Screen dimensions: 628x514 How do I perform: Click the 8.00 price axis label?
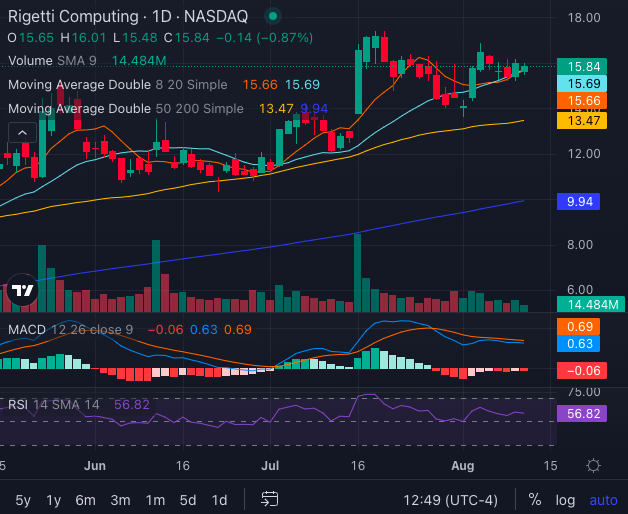(580, 245)
